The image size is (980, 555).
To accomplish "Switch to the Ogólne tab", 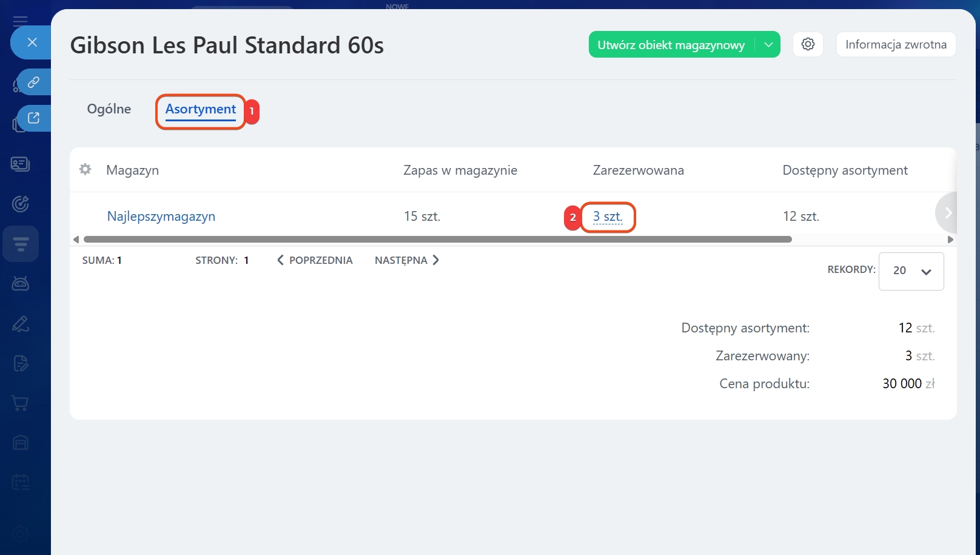I will 109,109.
